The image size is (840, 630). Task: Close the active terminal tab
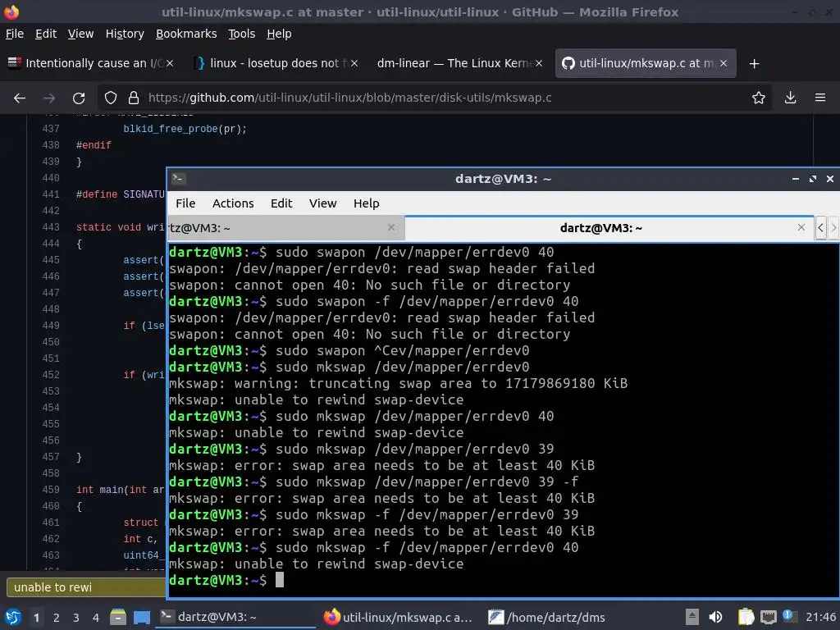coord(801,228)
